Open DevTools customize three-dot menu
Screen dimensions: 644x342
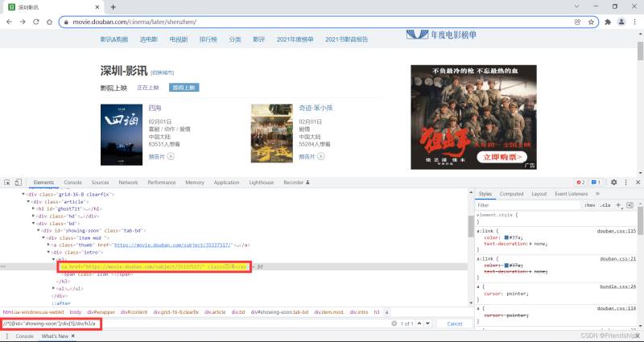[x=626, y=183]
